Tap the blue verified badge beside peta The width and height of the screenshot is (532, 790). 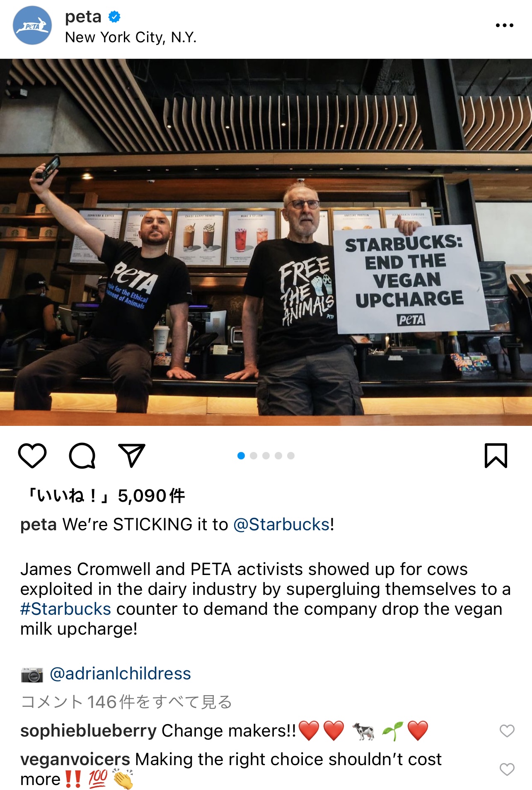114,17
